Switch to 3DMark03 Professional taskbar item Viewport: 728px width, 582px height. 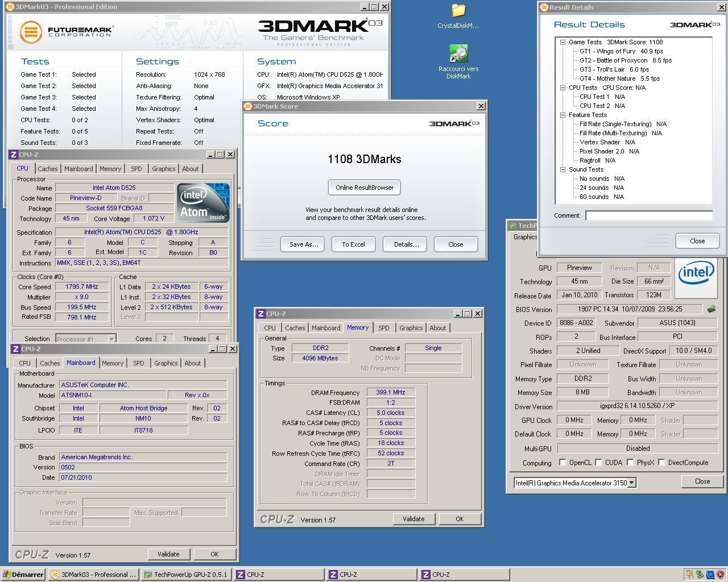[x=94, y=575]
